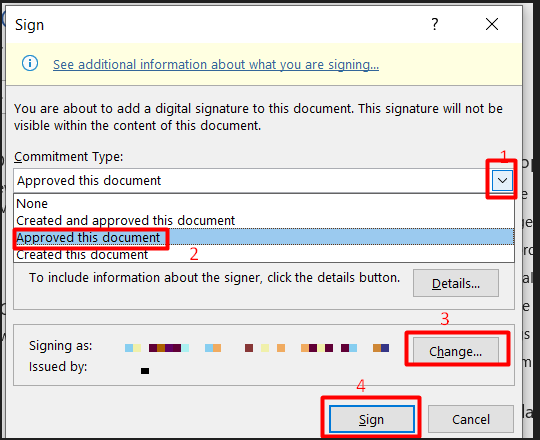Click the blurred Signing as certificate name
The height and width of the screenshot is (440, 540).
pos(257,348)
